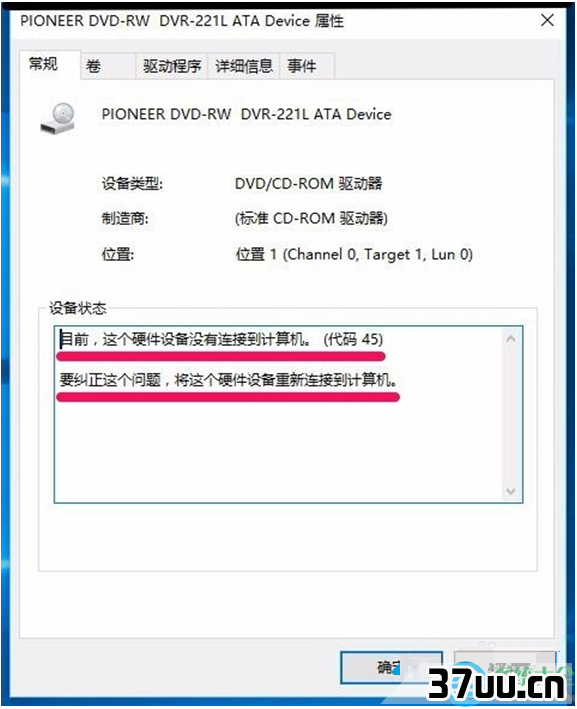Click the dialog title bar text
The width and height of the screenshot is (577, 709).
(x=182, y=21)
